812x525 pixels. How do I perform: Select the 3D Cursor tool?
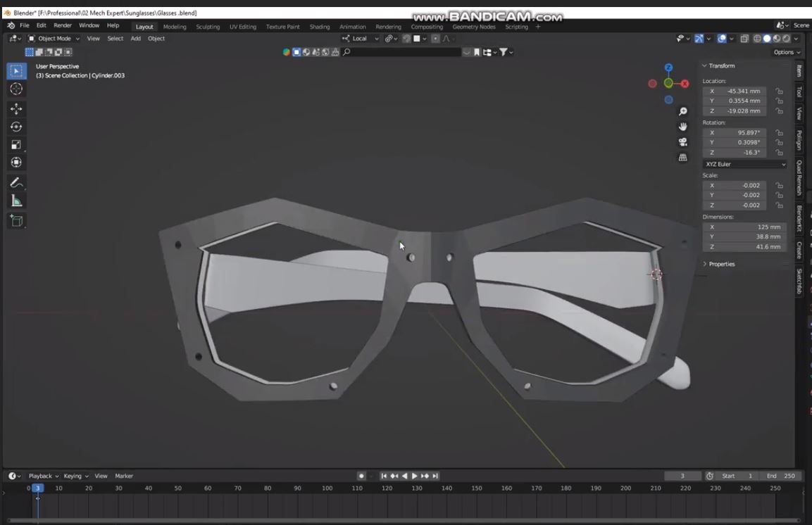click(x=16, y=89)
